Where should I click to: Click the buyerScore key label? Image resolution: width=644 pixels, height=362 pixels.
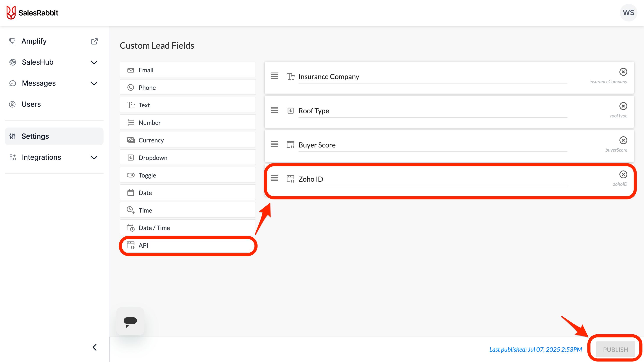(616, 150)
